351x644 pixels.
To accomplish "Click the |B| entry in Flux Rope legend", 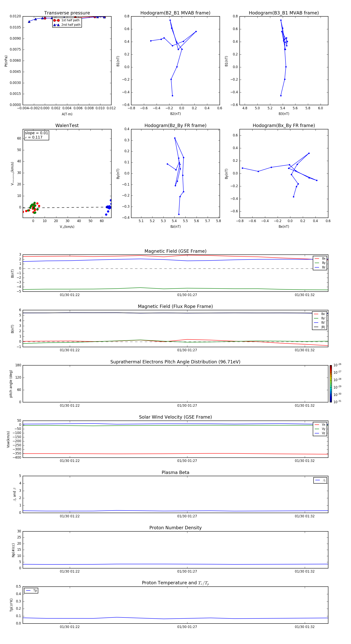I will click(320, 327).
